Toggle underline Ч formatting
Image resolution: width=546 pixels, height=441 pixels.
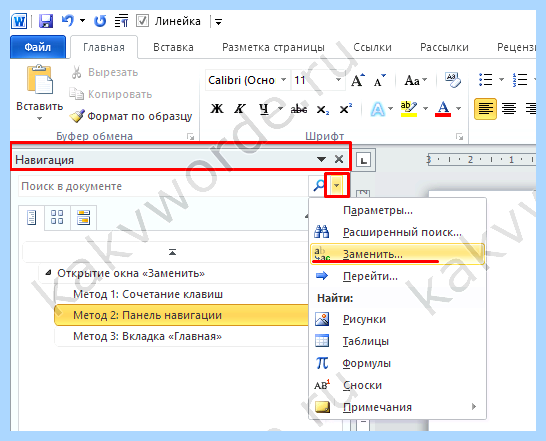click(x=264, y=109)
